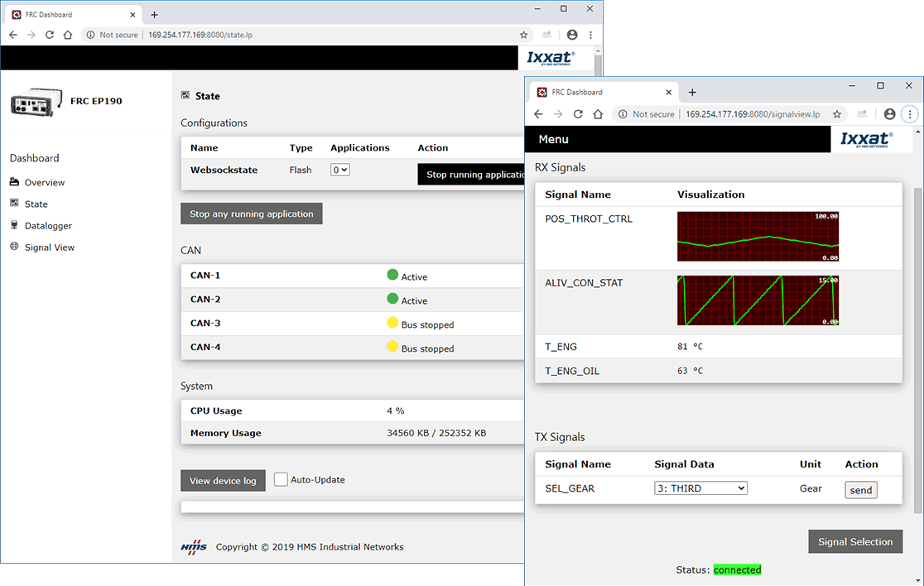924x586 pixels.
Task: Open the SEL_GEAR signal data dropdown
Action: coord(700,488)
